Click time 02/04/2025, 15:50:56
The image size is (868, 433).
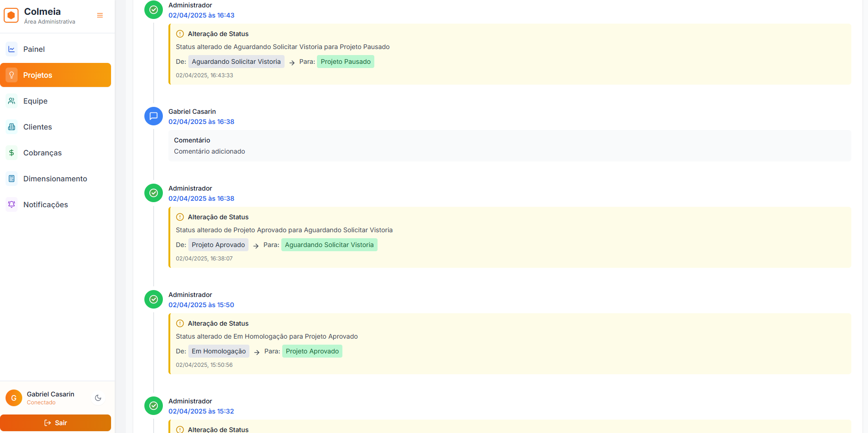click(204, 365)
